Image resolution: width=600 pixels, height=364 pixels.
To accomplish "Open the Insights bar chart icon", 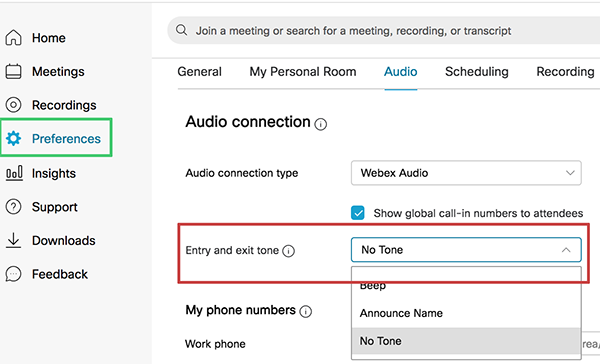I will [x=14, y=173].
